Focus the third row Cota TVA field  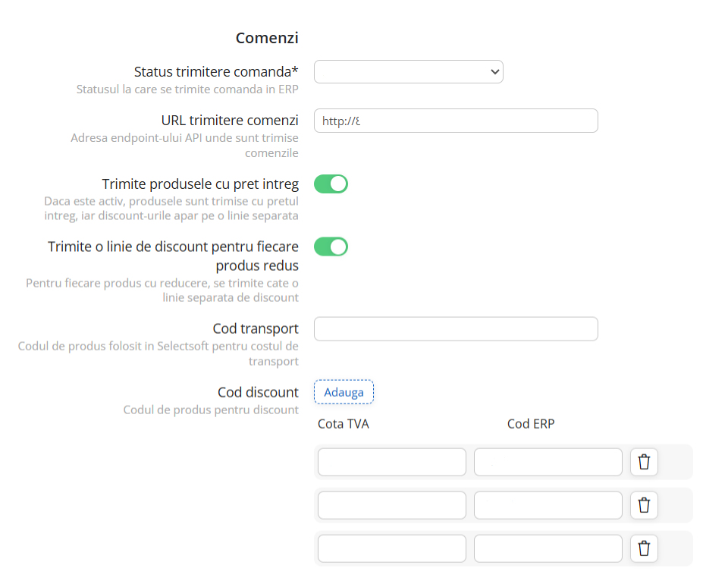pyautogui.click(x=391, y=548)
